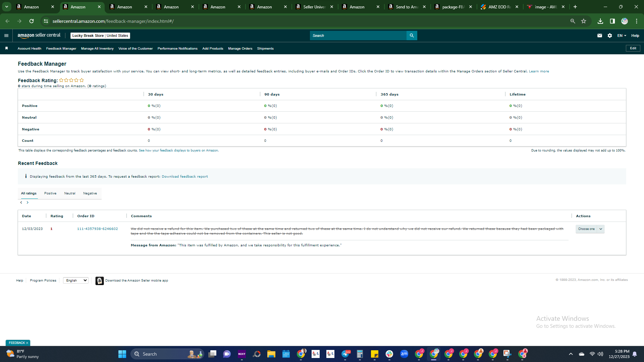This screenshot has width=644, height=362.
Task: Open Voice of the Customer menu item
Action: coord(136,49)
